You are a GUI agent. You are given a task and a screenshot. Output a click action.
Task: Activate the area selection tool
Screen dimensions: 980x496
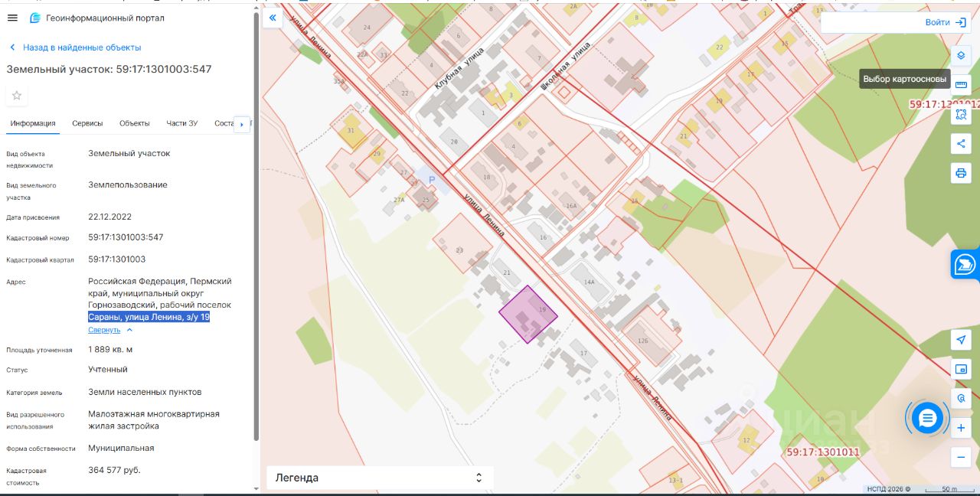[x=961, y=115]
